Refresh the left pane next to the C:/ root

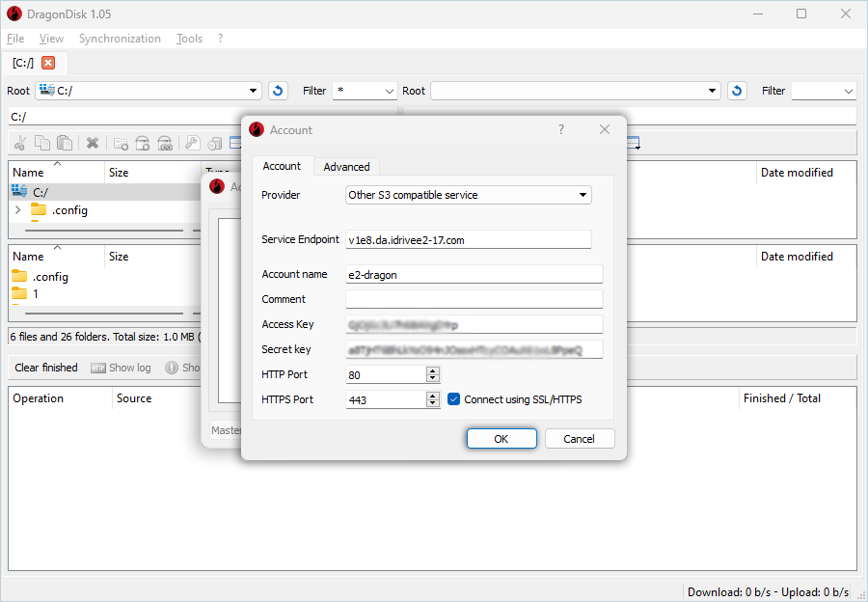click(278, 91)
